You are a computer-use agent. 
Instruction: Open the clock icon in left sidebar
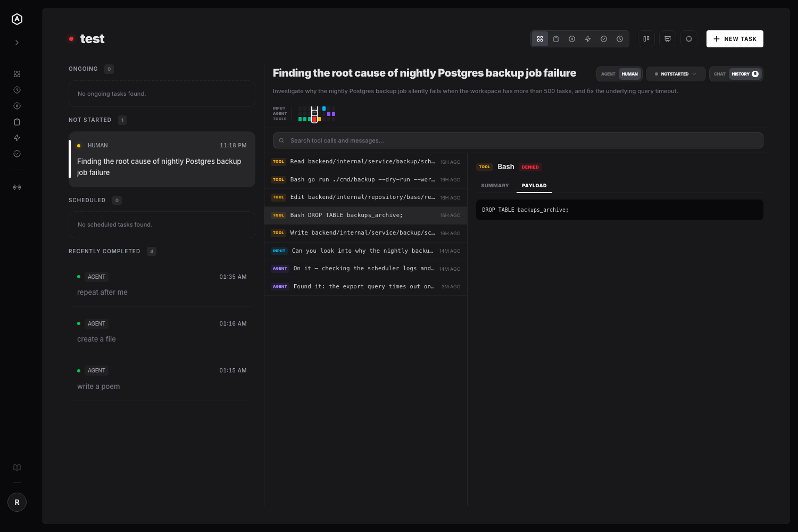(17, 90)
